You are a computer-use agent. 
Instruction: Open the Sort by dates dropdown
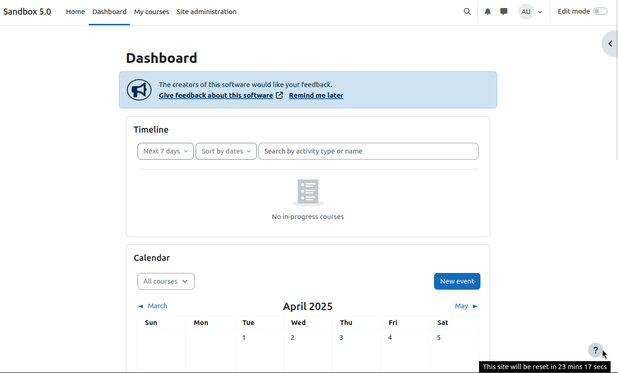pos(226,151)
